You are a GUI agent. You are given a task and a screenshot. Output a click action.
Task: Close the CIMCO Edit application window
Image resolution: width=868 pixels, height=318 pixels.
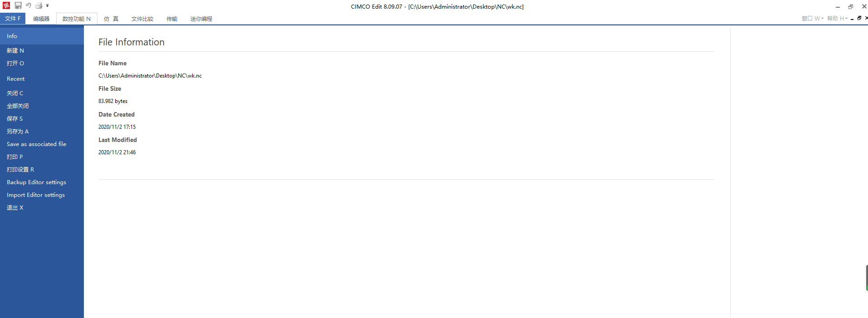(x=864, y=6)
